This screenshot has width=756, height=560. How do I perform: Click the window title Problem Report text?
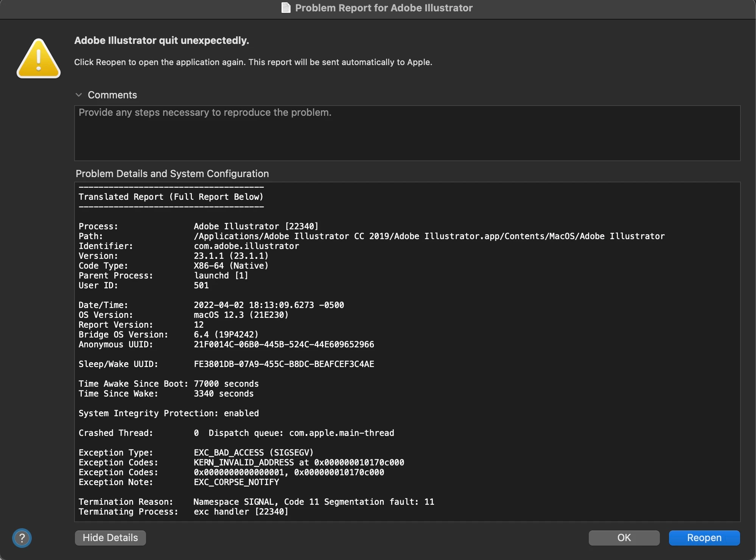[x=383, y=8]
